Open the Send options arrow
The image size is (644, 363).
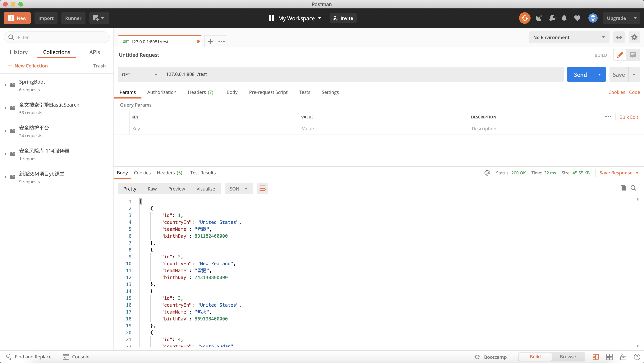[x=600, y=75]
